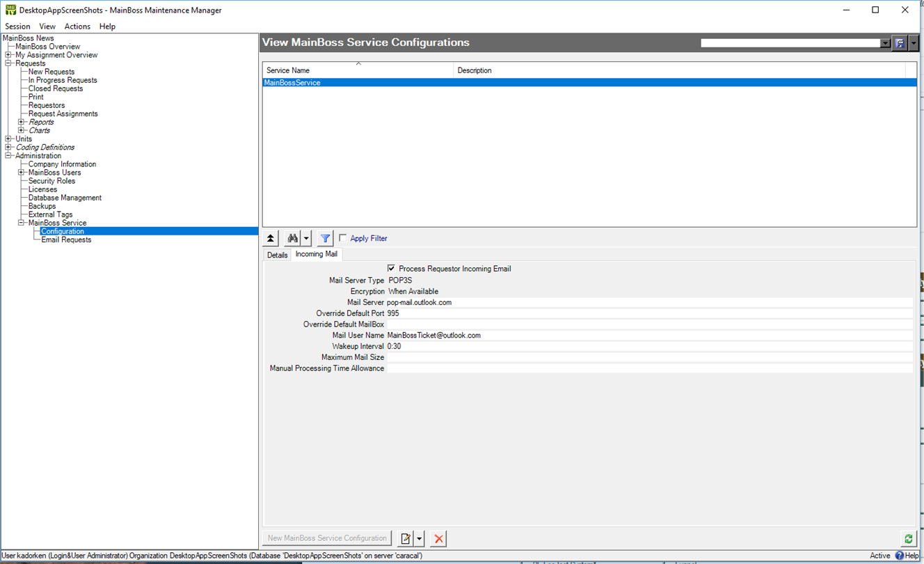
Task: Collapse the MainBoss Service node
Action: pyautogui.click(x=22, y=223)
